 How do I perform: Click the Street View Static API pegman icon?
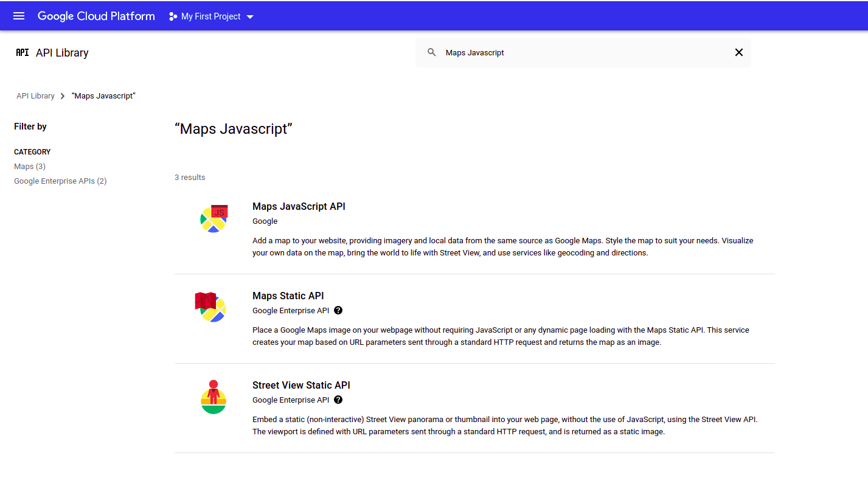click(214, 397)
